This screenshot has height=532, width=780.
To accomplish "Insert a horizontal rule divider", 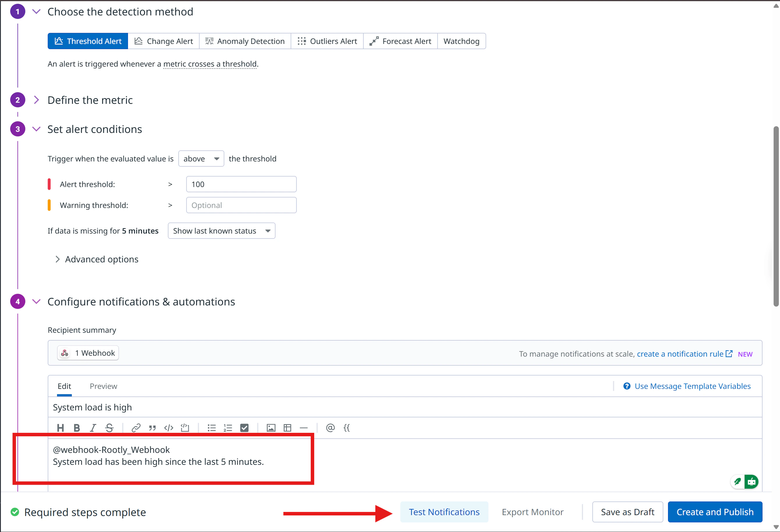I will click(x=303, y=428).
